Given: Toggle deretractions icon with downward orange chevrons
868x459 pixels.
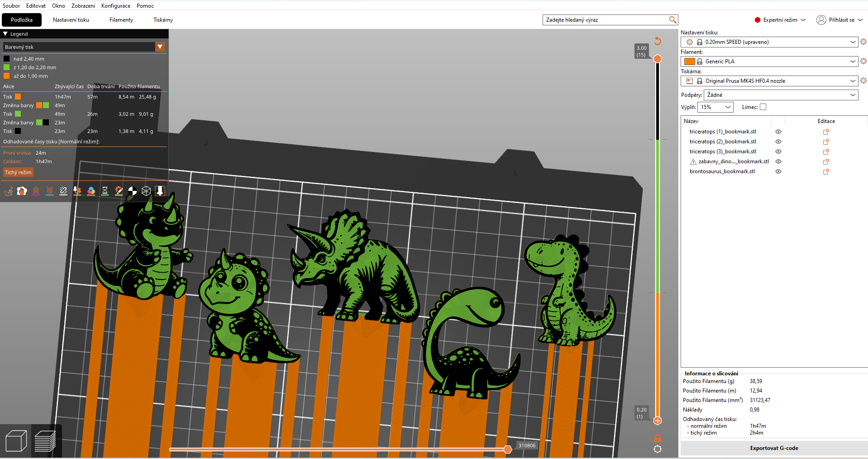Looking at the screenshot, I should click(x=50, y=191).
